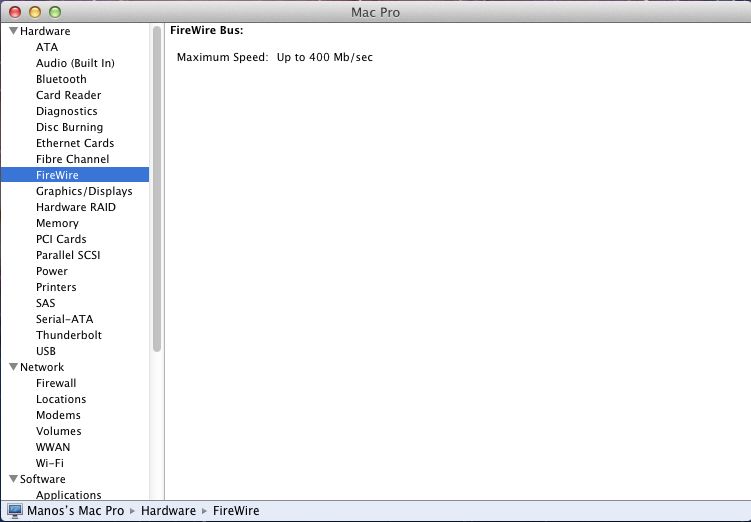Open Wi-Fi information
The image size is (751, 522).
click(x=49, y=463)
